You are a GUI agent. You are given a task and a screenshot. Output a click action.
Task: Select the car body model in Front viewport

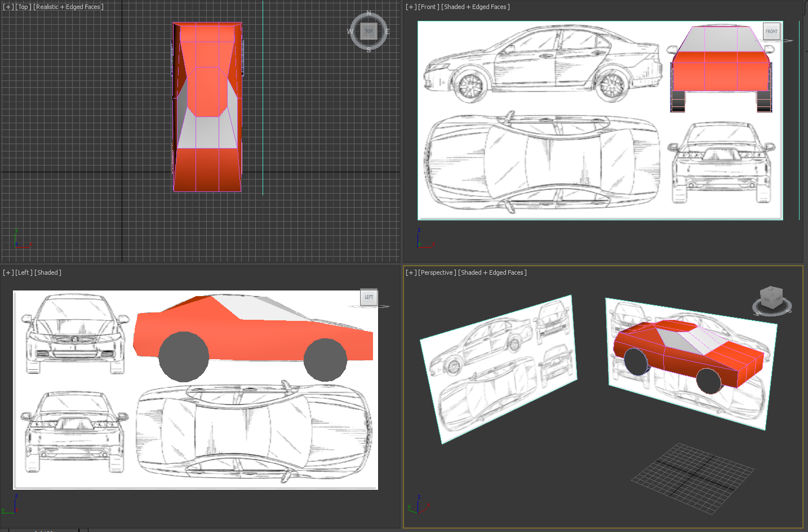721,70
